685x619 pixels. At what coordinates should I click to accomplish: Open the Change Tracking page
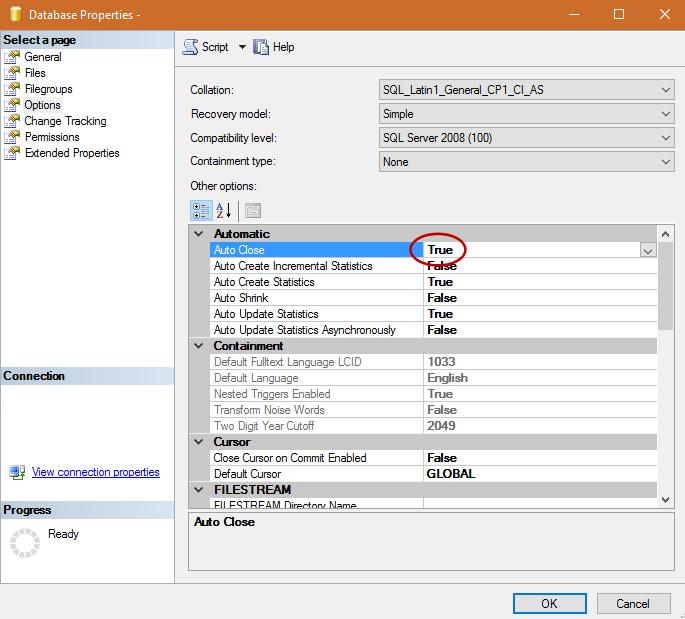coord(66,121)
